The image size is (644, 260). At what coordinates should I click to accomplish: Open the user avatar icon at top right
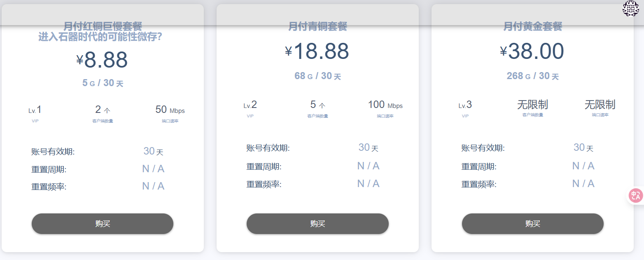[630, 8]
